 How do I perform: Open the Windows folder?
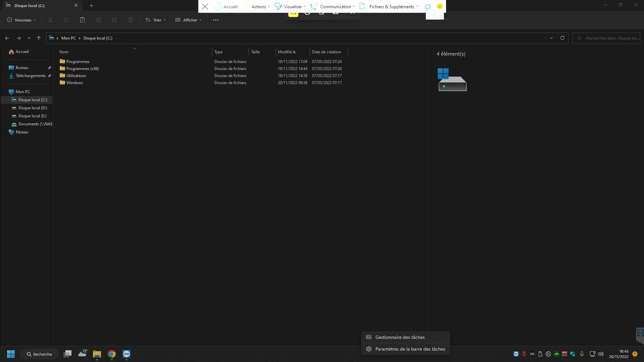(75, 82)
